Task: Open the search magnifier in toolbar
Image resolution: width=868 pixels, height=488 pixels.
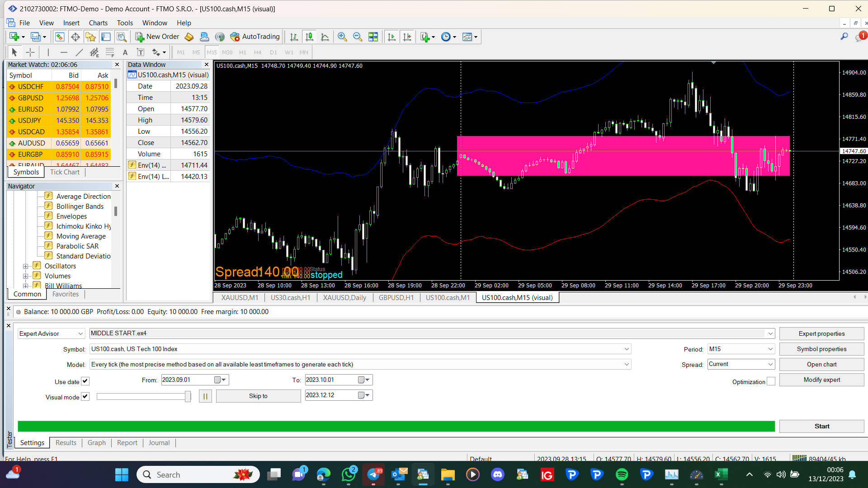Action: tap(844, 37)
